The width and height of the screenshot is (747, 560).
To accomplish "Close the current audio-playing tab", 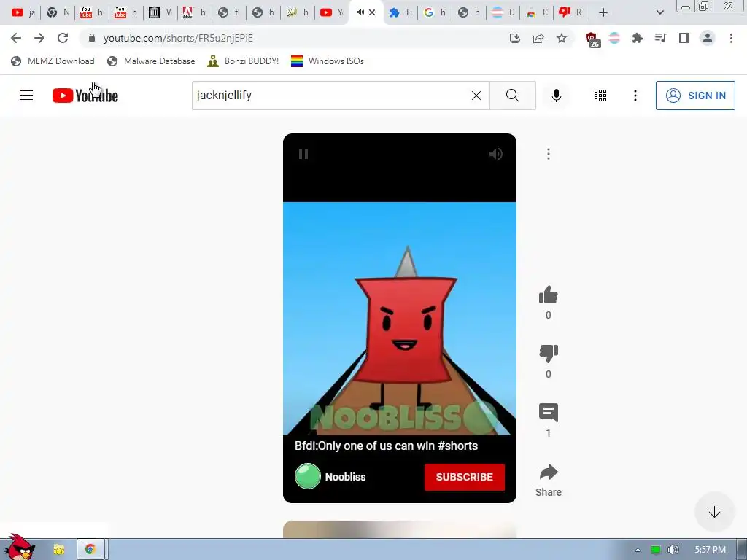I will (372, 12).
